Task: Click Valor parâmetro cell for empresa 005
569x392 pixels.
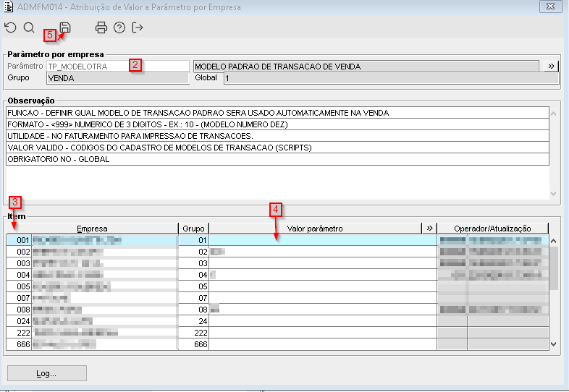Action: [323, 286]
